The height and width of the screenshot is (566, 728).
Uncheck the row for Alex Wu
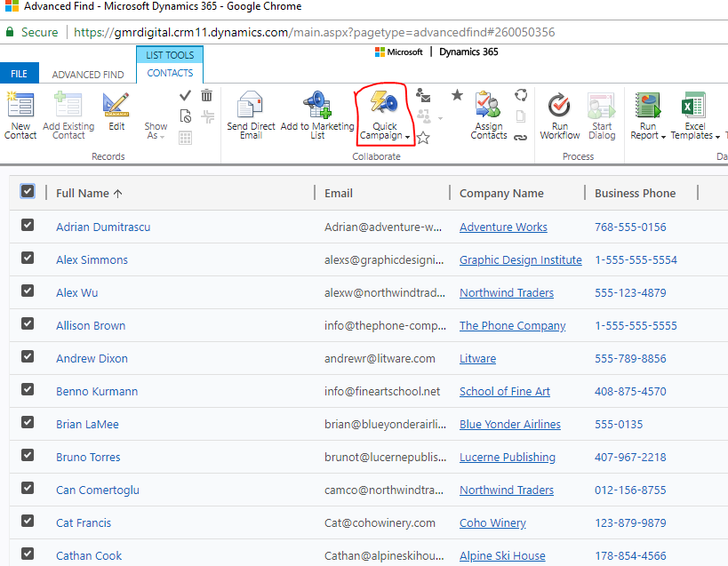coord(27,292)
